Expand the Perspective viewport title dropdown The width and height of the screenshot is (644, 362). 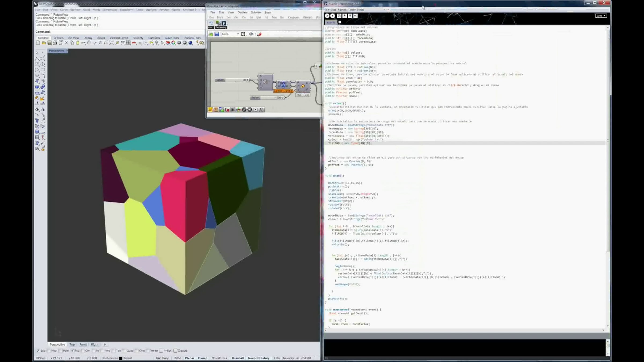(x=67, y=51)
